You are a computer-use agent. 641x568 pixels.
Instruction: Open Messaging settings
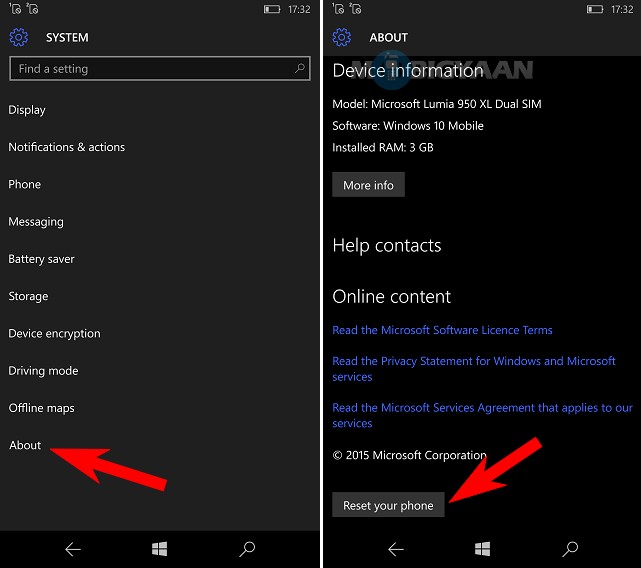[x=36, y=222]
